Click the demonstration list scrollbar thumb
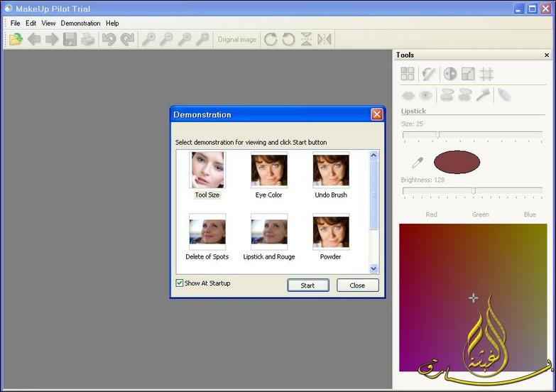This screenshot has width=556, height=392. [x=374, y=195]
